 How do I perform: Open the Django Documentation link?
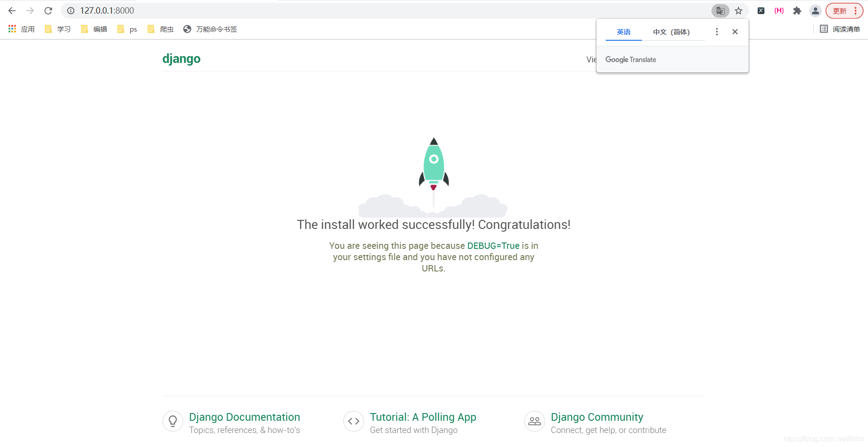tap(244, 417)
